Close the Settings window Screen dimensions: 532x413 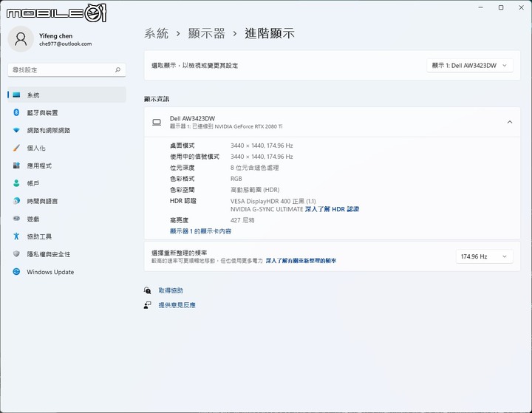click(521, 7)
